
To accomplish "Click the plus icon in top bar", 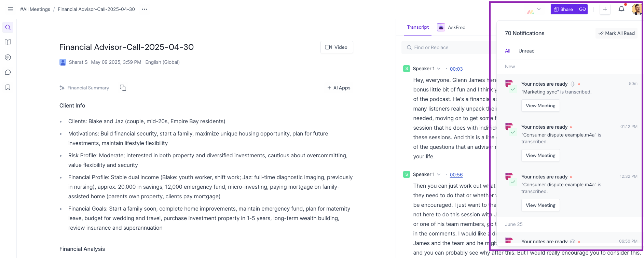I will [x=605, y=9].
